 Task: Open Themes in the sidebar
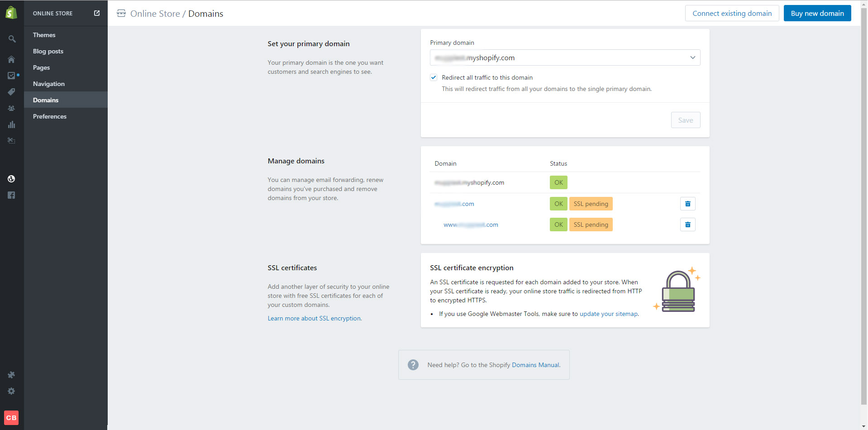pos(44,35)
